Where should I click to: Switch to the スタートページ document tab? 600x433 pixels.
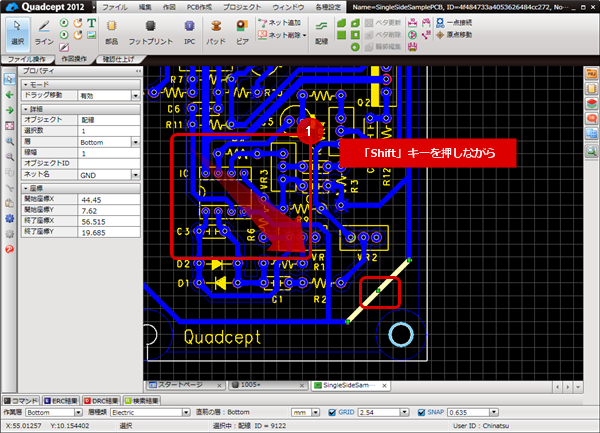coord(185,385)
